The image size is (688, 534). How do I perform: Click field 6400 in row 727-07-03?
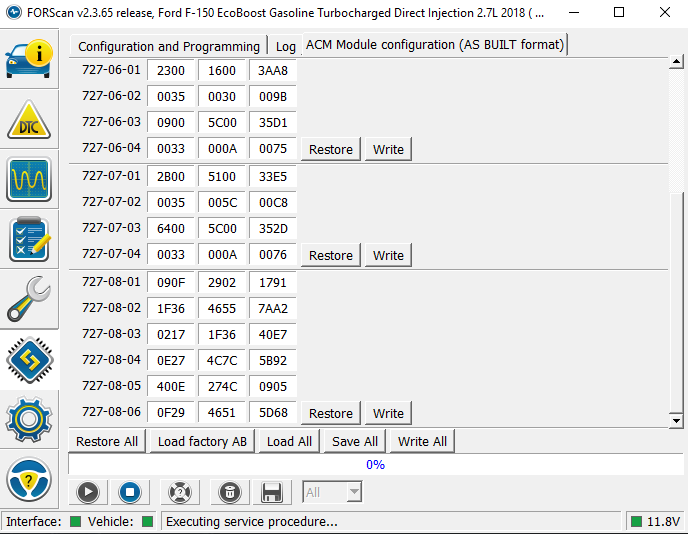(171, 229)
